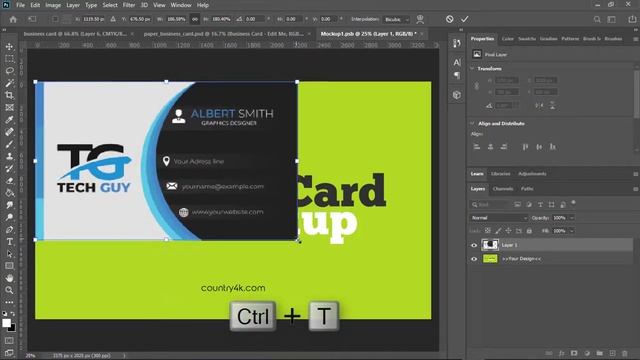Screen dimensions: 640x360
Task: Open the Paragraph panel icon
Action: coord(457,75)
